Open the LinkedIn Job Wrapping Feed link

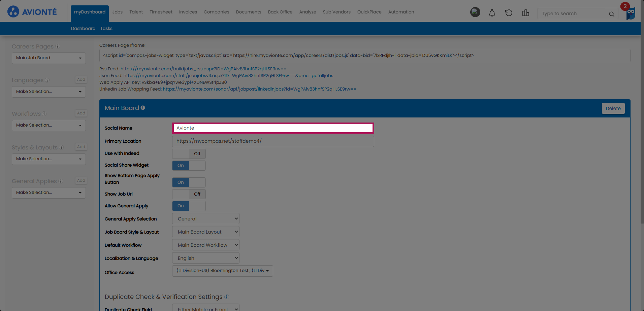[x=259, y=89]
